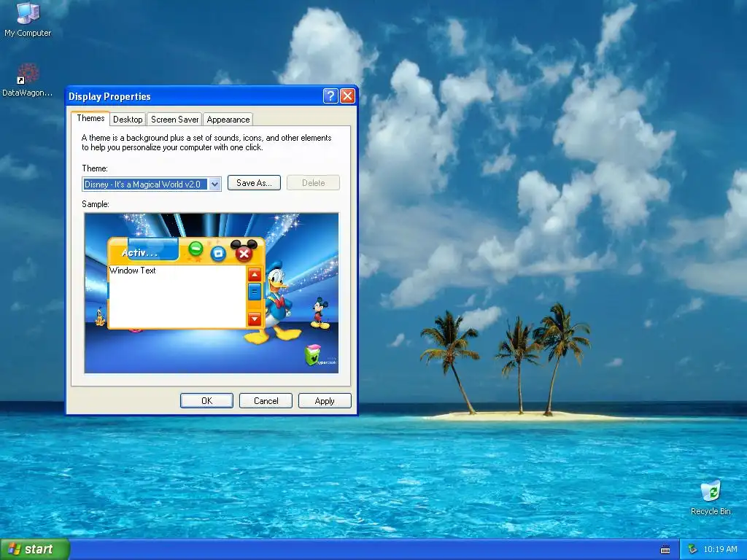Confirm with the OK button
This screenshot has height=560, width=747.
click(206, 401)
